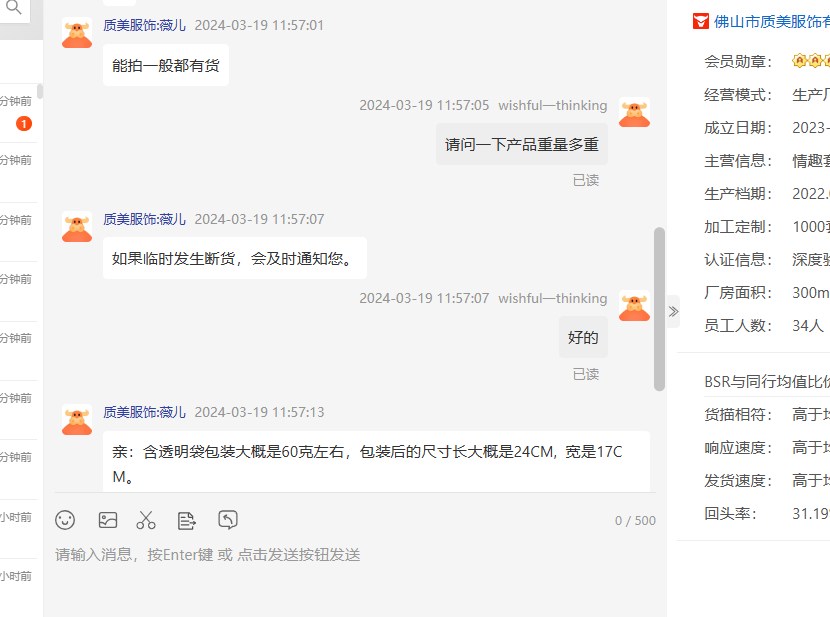This screenshot has width=830, height=617.
Task: Click the 佛山市质美服饰 company link
Action: (771, 22)
